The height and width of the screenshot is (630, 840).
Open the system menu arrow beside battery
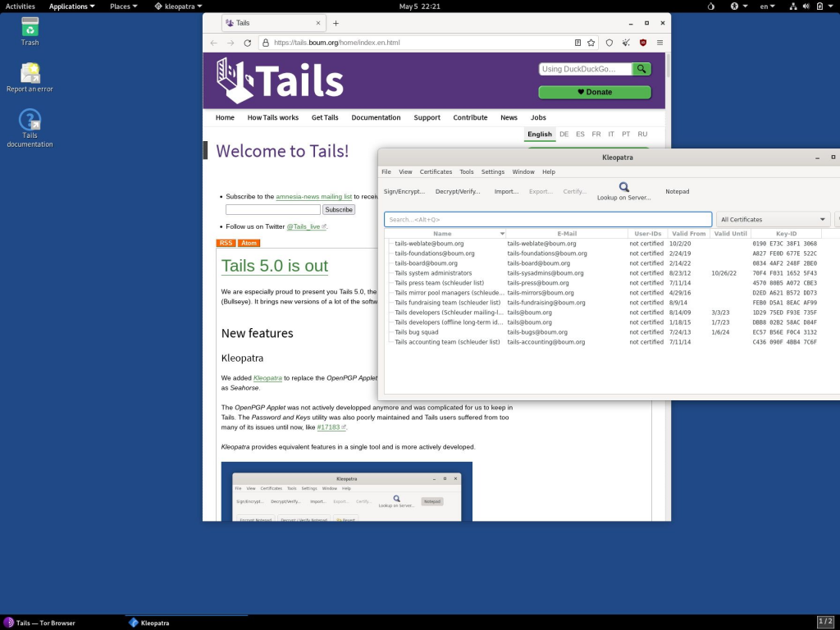pos(831,7)
